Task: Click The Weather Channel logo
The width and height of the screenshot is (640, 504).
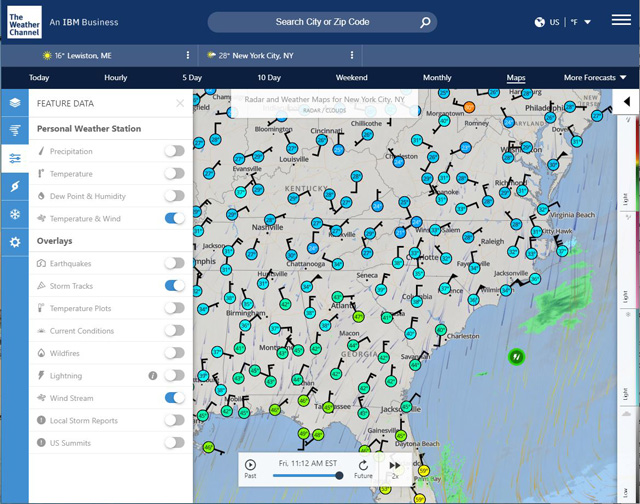Action: pyautogui.click(x=24, y=22)
